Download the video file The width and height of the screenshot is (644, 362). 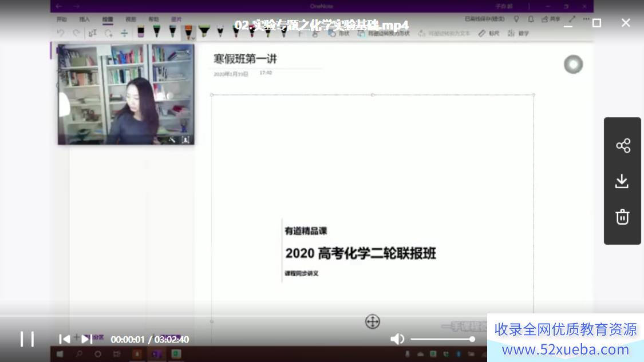coord(622,181)
